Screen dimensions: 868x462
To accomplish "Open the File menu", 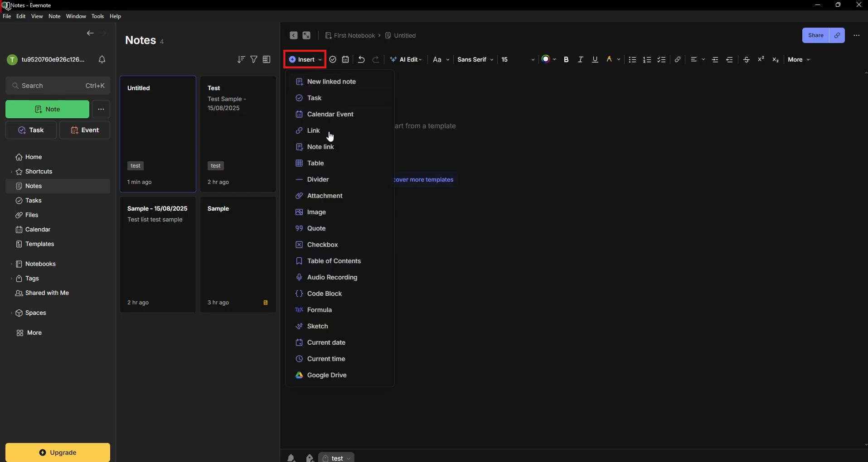I will click(x=7, y=16).
